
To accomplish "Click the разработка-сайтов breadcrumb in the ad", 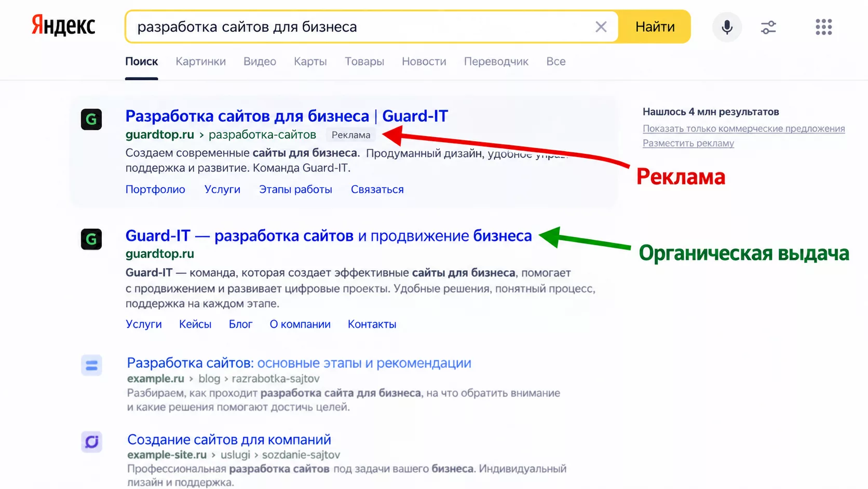I will click(x=262, y=135).
